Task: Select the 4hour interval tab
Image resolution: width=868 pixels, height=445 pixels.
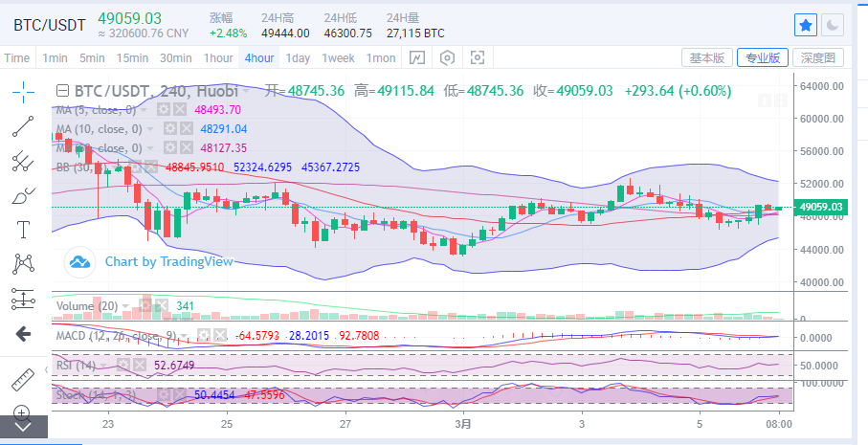Action: pyautogui.click(x=259, y=57)
